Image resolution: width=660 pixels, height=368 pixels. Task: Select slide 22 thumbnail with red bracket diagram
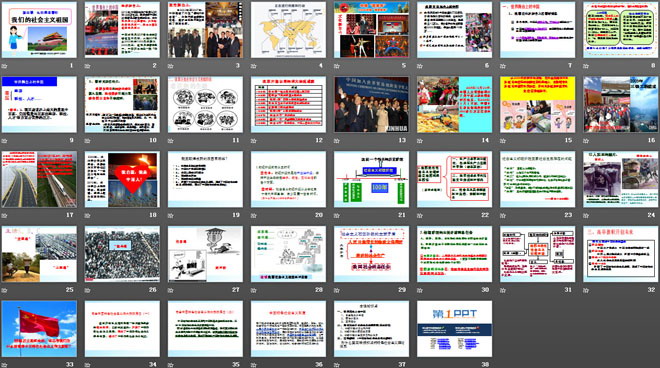pos(455,179)
